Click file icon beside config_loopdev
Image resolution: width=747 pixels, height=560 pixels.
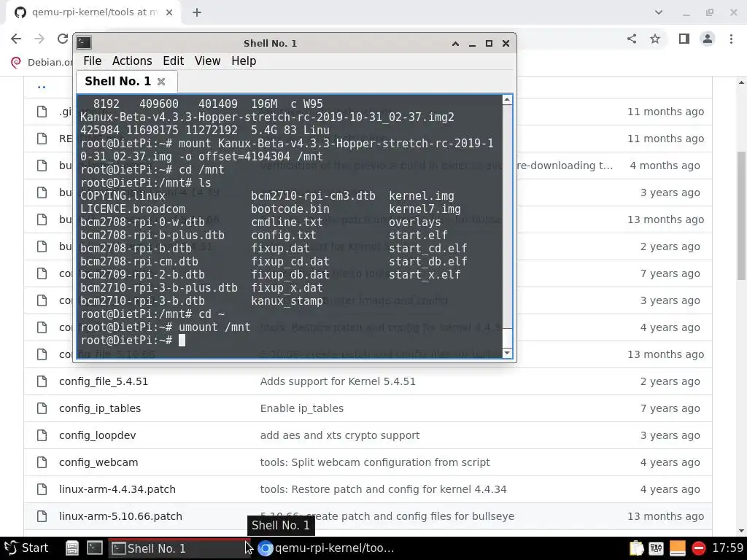pos(42,435)
